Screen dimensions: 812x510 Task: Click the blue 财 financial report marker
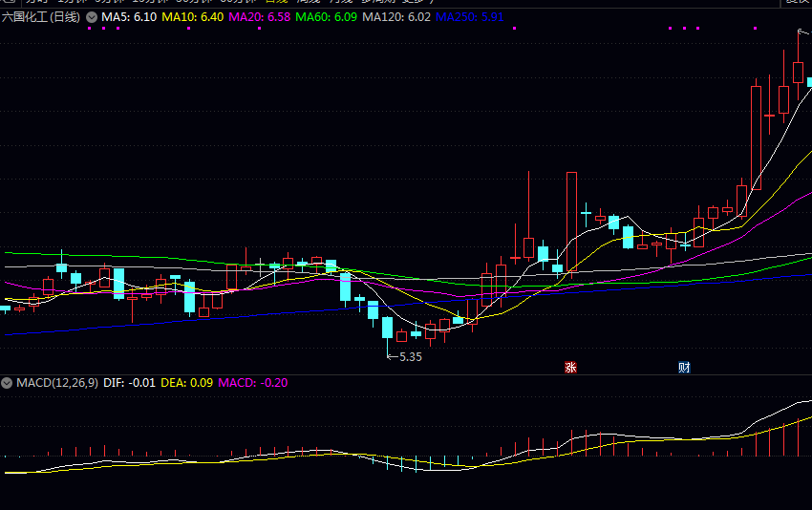coord(684,368)
